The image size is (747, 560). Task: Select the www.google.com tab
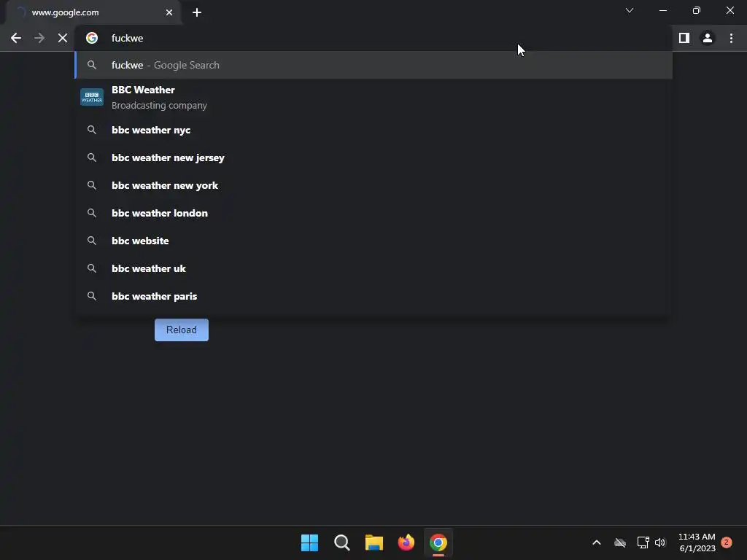click(93, 12)
